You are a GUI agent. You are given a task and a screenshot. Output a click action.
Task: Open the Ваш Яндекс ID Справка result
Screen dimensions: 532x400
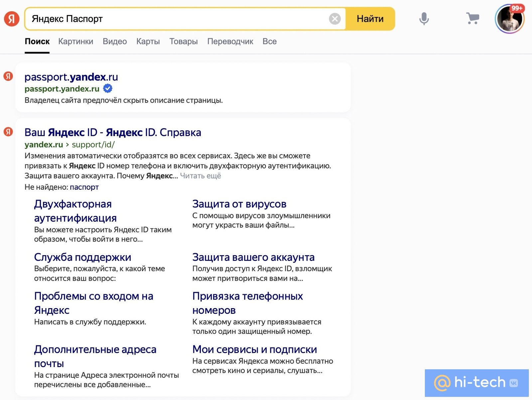point(113,132)
